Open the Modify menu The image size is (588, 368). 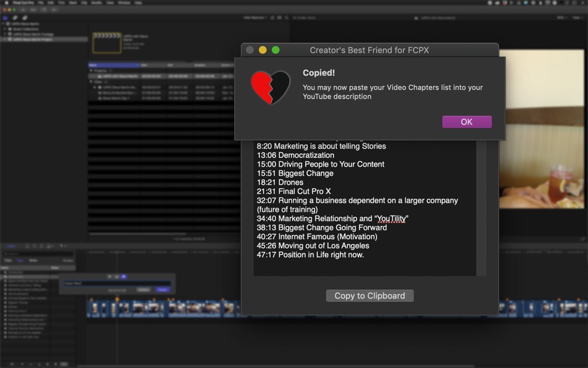coord(97,2)
